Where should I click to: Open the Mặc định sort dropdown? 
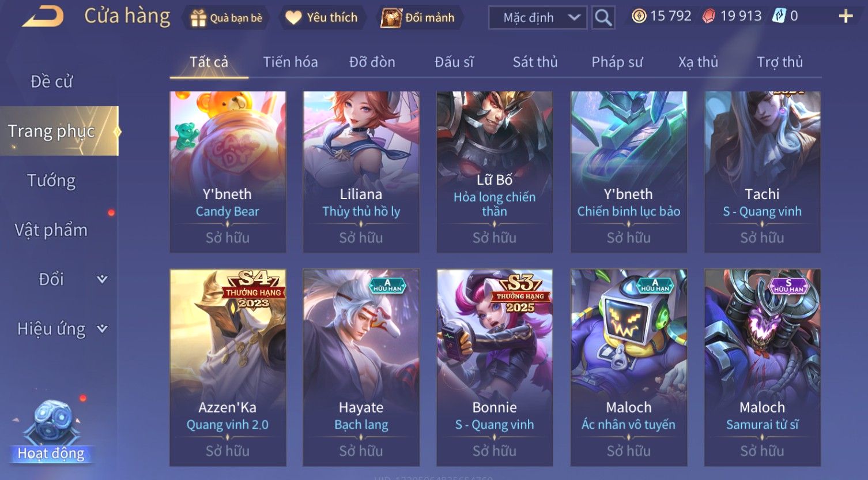[x=538, y=18]
